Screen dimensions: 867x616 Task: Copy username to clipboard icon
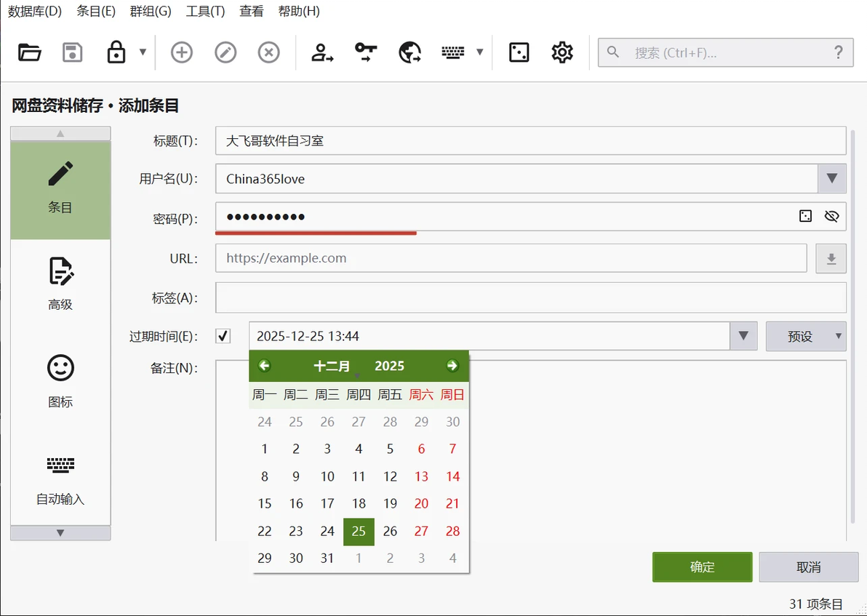point(321,52)
